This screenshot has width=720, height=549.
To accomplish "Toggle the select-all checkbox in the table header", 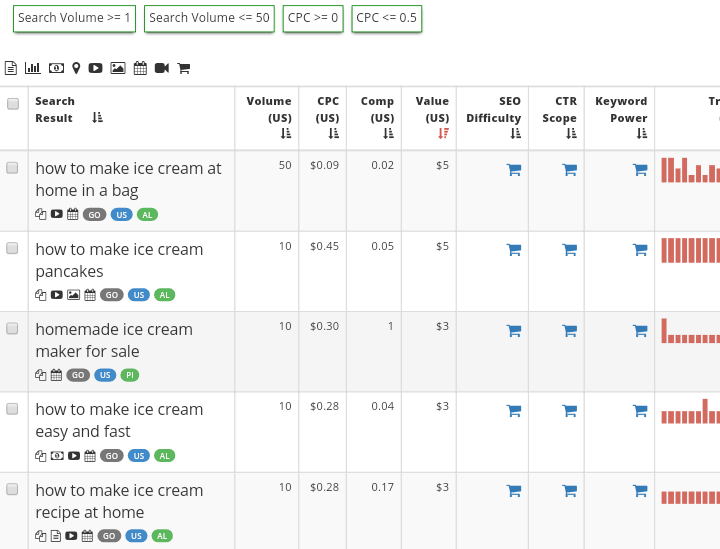I will (13, 104).
